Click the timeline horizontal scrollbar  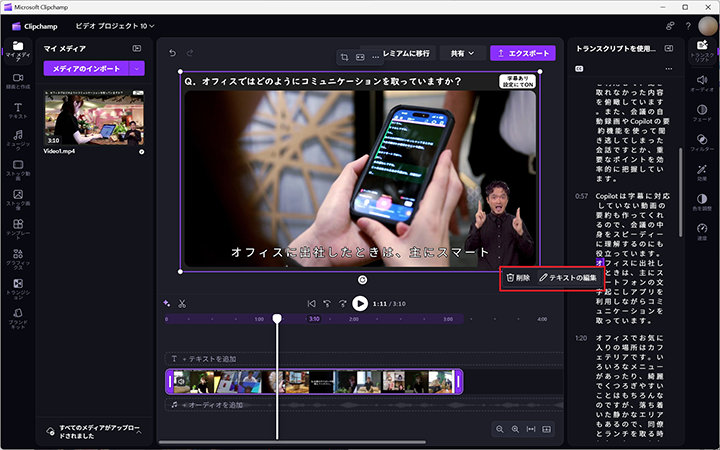pyautogui.click(x=292, y=443)
